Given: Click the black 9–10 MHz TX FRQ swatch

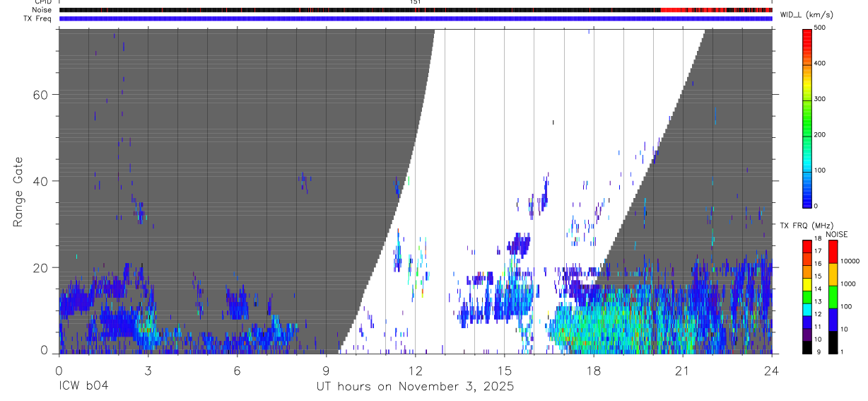Looking at the screenshot, I should (807, 347).
